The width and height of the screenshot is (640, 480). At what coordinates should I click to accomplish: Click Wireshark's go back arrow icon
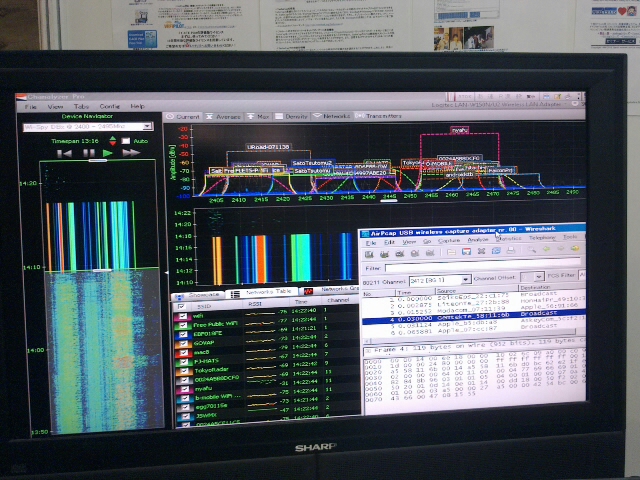[x=546, y=249]
